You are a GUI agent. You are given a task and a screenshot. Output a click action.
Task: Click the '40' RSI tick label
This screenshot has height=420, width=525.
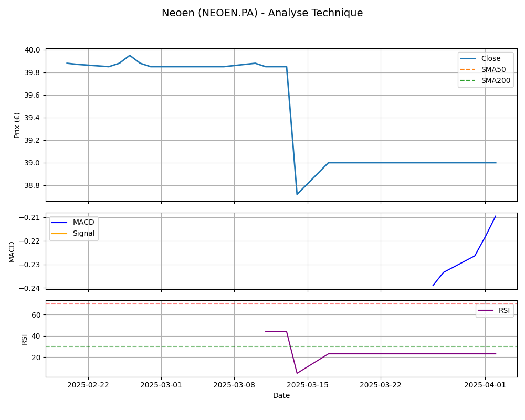[x=36, y=337]
